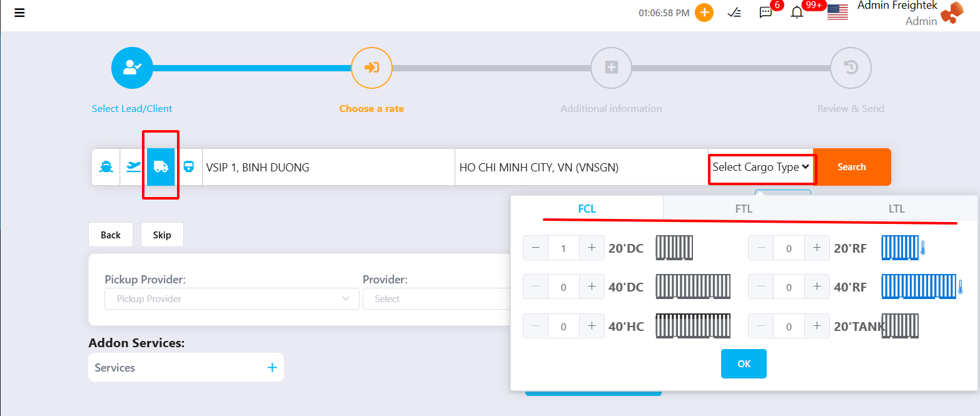Click the Back button
The image size is (980, 416).
tap(111, 235)
